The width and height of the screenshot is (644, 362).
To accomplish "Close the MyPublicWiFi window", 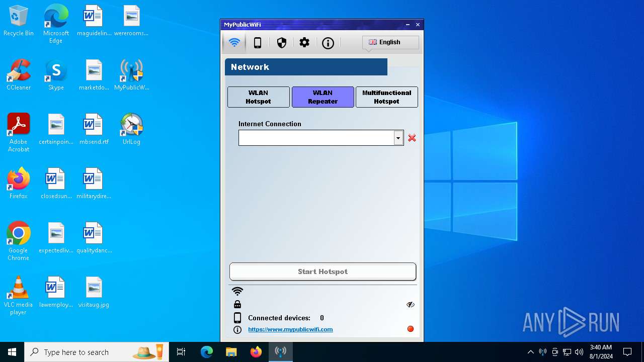I will pos(418,25).
